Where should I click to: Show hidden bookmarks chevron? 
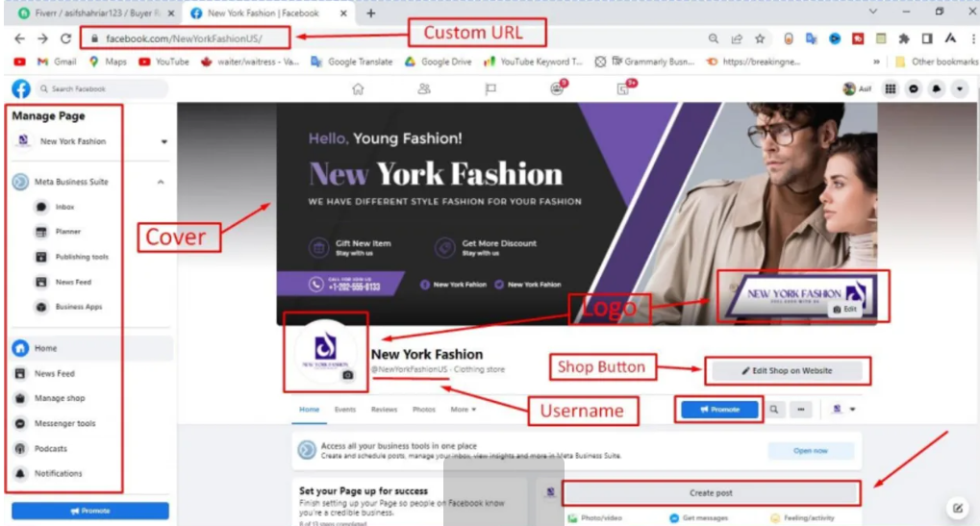pos(876,62)
